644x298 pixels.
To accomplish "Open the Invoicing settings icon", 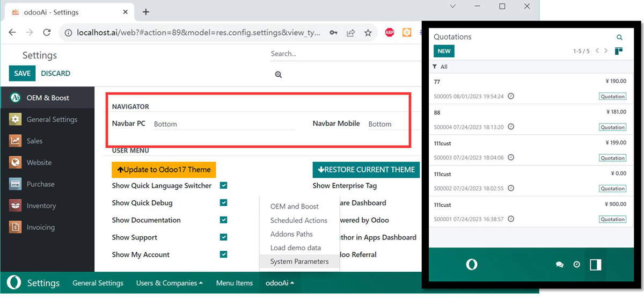I will [16, 227].
